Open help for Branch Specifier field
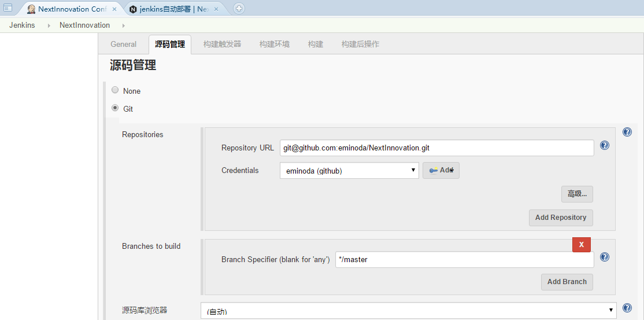 pos(605,257)
